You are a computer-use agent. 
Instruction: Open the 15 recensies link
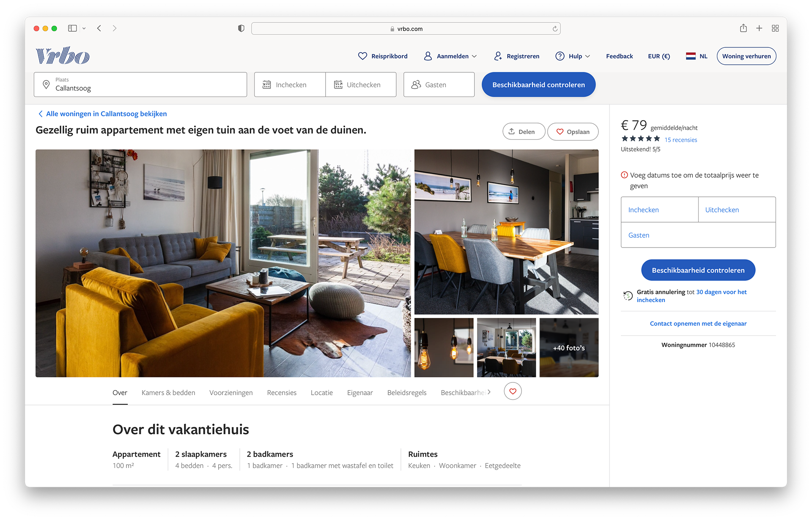680,140
